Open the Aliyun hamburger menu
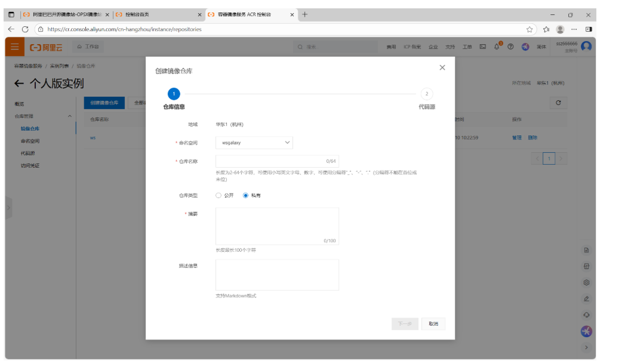 point(15,47)
